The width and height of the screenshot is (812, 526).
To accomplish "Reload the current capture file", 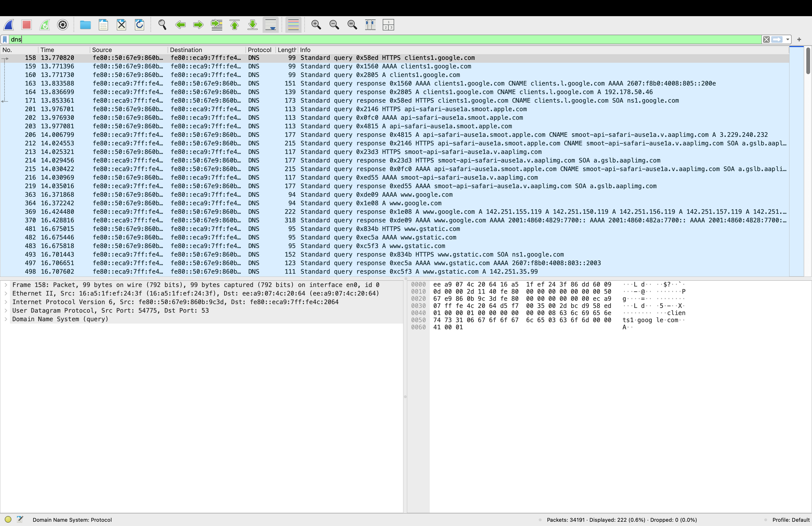I will pyautogui.click(x=140, y=25).
